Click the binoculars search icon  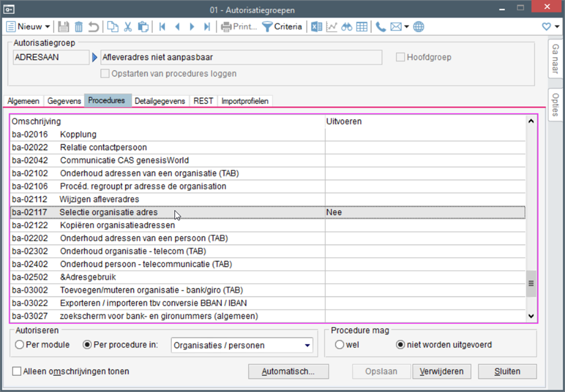[x=347, y=26]
